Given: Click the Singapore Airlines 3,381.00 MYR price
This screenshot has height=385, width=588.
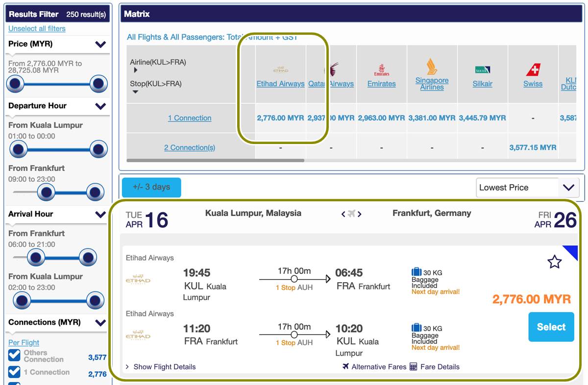Looking at the screenshot, I should tap(432, 118).
